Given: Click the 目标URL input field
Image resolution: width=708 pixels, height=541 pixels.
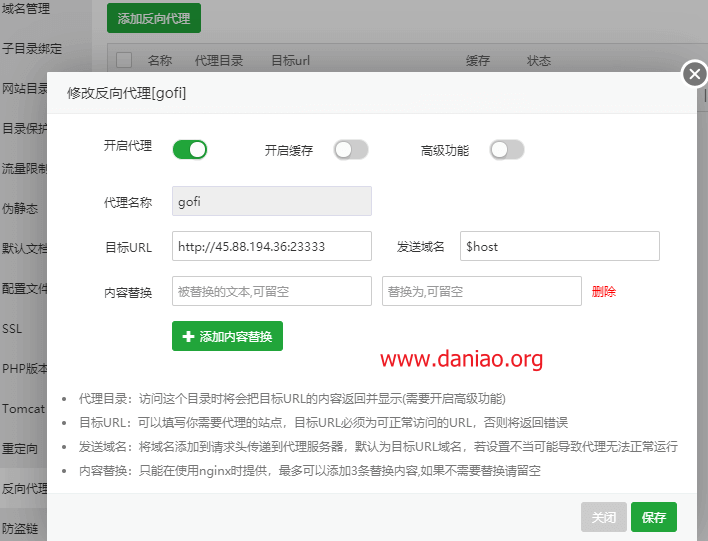Looking at the screenshot, I should 271,246.
